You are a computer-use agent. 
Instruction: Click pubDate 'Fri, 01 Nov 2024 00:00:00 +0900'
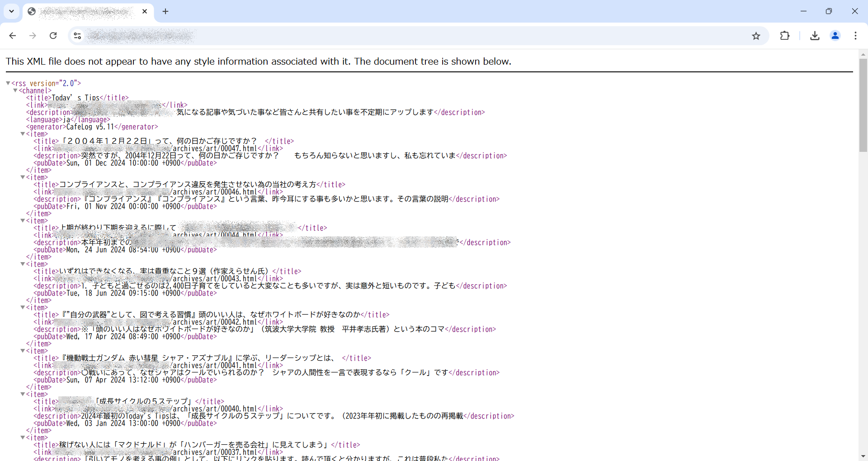tap(123, 206)
